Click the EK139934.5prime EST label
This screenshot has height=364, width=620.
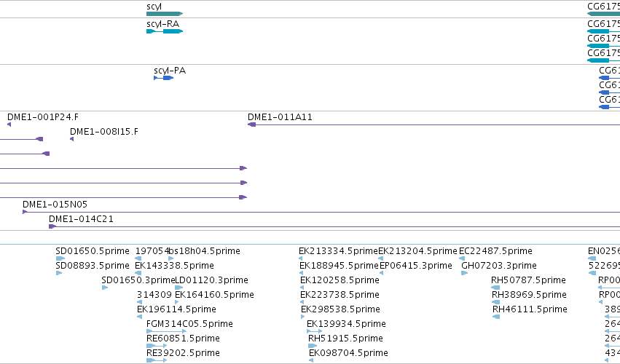[x=346, y=324]
